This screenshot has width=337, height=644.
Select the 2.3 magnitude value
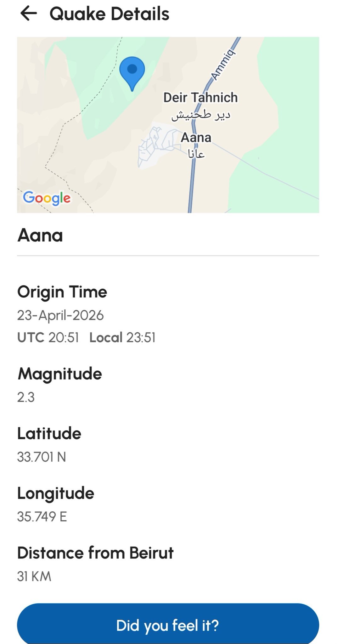(26, 397)
